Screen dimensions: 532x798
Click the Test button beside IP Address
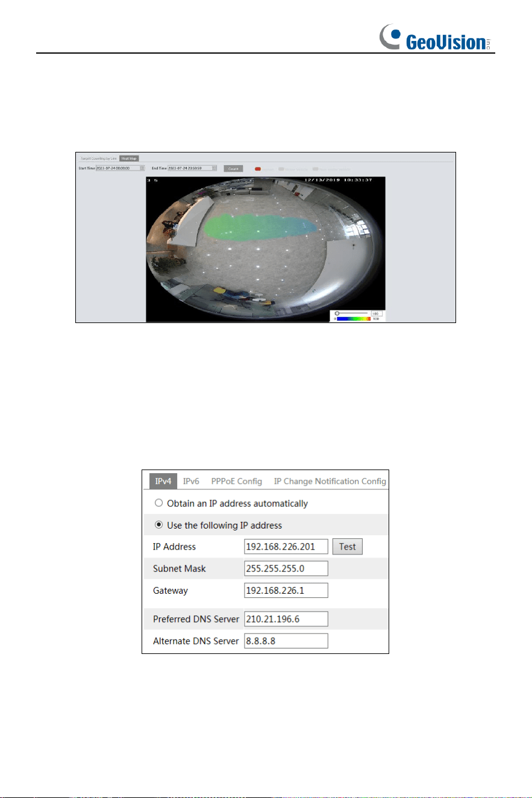[348, 547]
